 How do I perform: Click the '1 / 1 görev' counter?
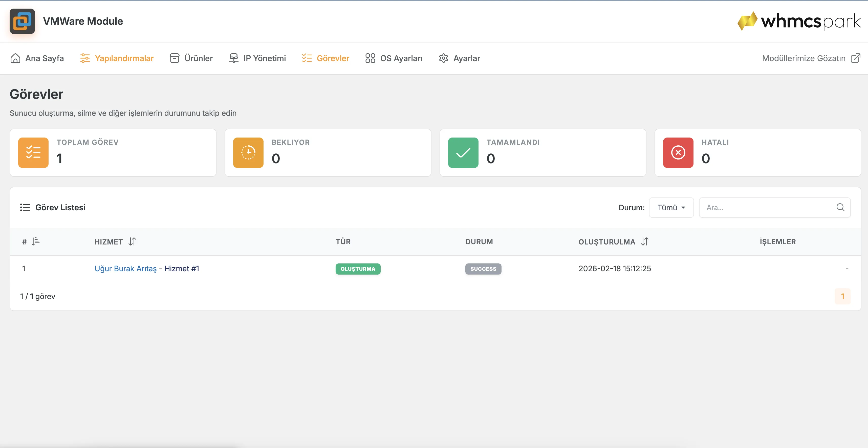(x=38, y=296)
